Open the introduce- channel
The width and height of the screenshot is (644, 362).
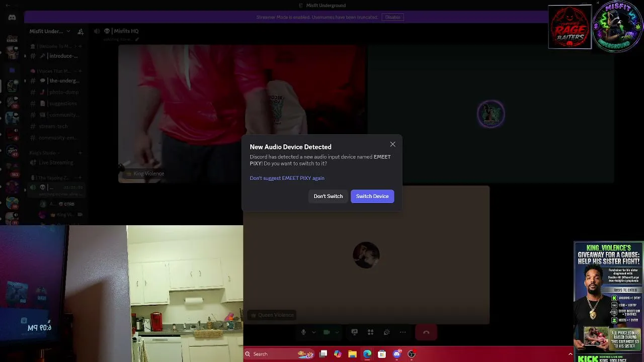(55, 56)
